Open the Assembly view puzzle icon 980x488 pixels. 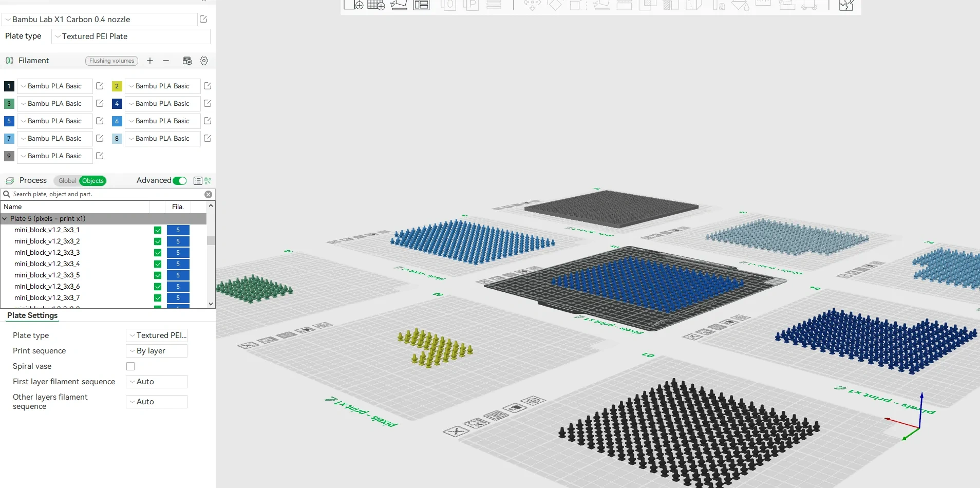click(x=846, y=5)
